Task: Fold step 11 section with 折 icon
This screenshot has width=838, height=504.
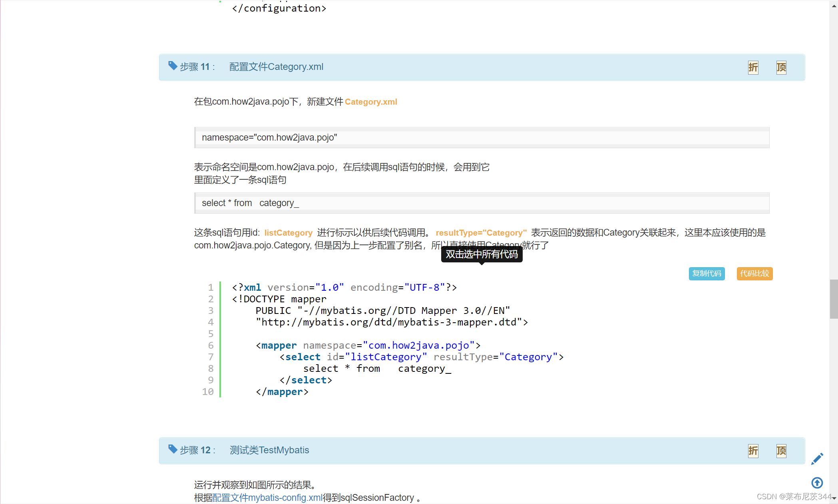Action: pyautogui.click(x=753, y=67)
